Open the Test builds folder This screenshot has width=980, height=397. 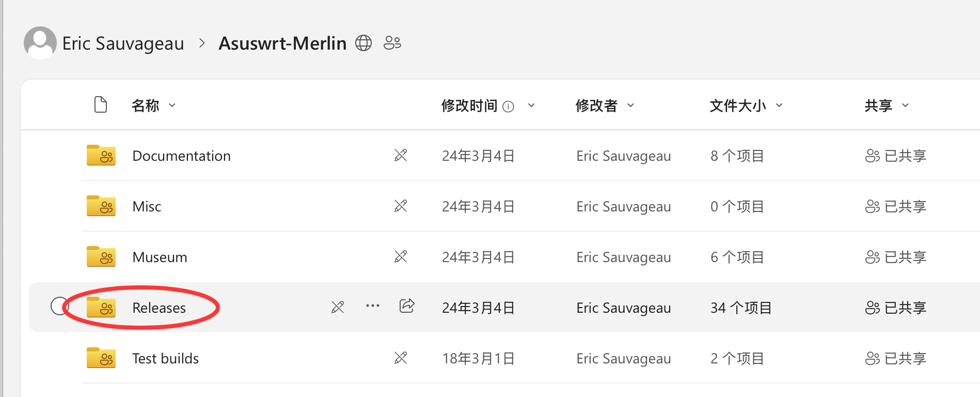click(165, 358)
